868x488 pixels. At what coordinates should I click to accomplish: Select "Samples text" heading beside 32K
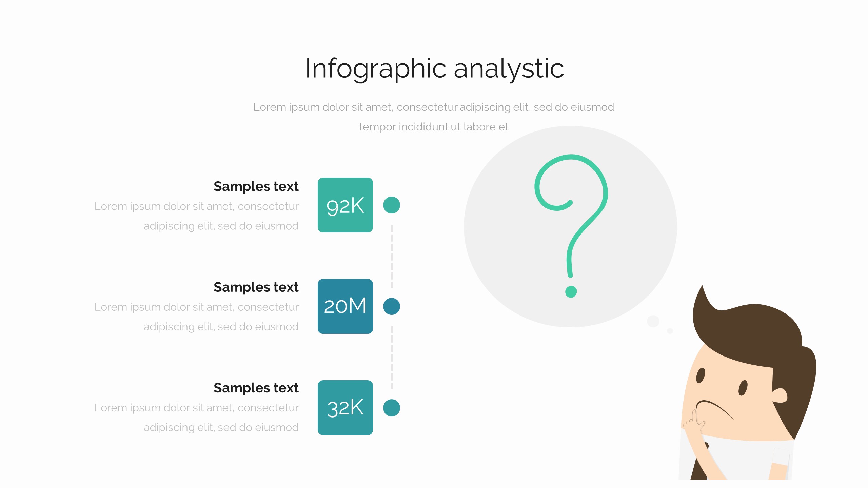256,388
